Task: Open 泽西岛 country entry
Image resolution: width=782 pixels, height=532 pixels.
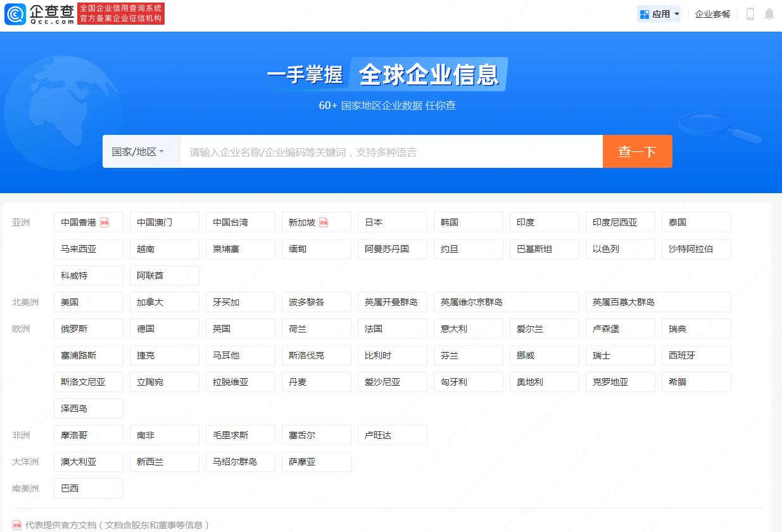Action: coord(88,408)
